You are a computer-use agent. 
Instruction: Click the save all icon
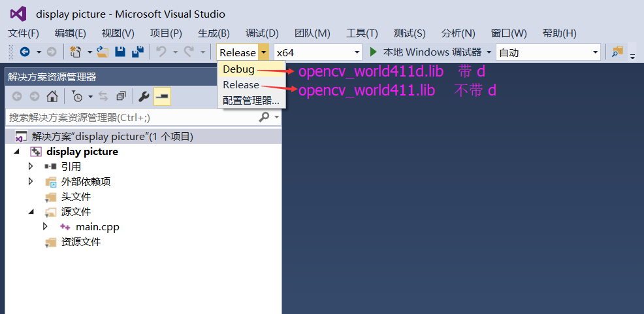[137, 52]
